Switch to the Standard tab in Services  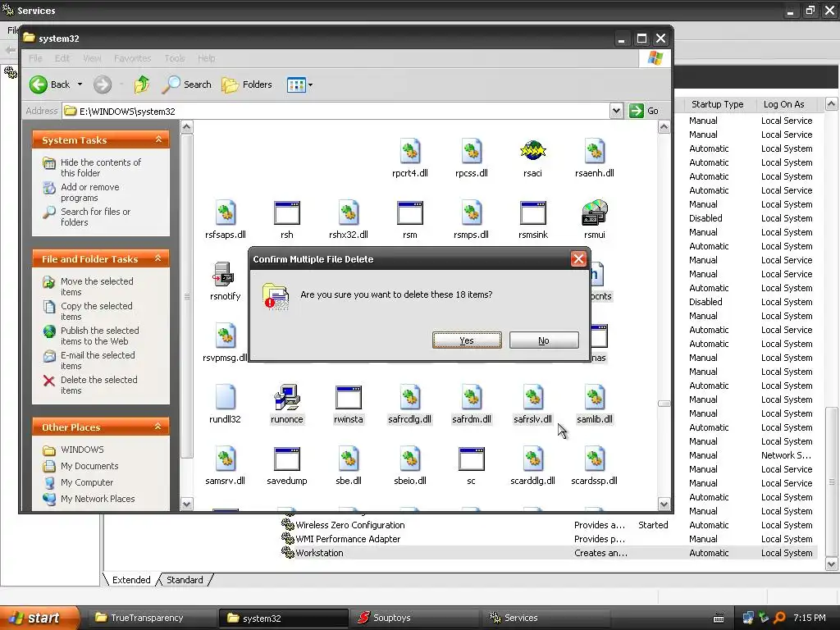pos(185,580)
